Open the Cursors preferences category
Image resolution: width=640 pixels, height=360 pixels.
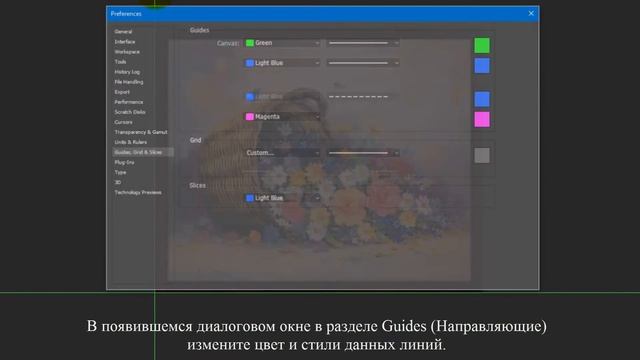tap(123, 122)
